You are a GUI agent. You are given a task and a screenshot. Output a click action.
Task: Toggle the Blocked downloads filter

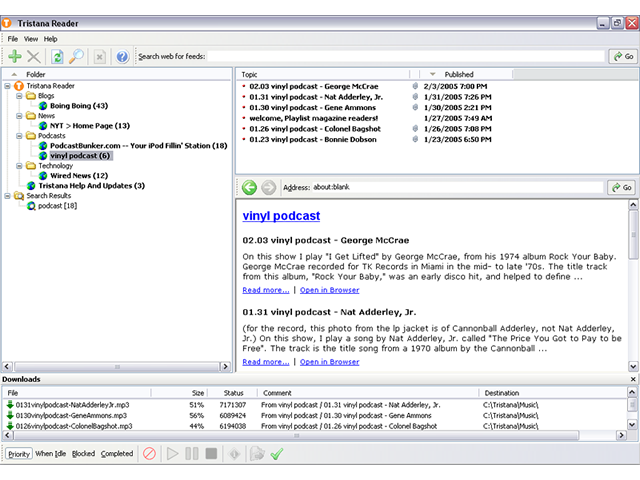click(x=83, y=453)
